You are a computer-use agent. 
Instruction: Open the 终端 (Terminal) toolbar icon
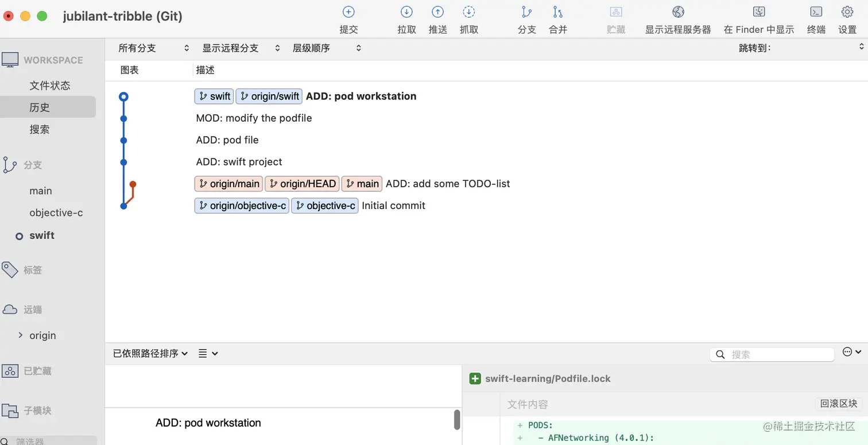[816, 12]
